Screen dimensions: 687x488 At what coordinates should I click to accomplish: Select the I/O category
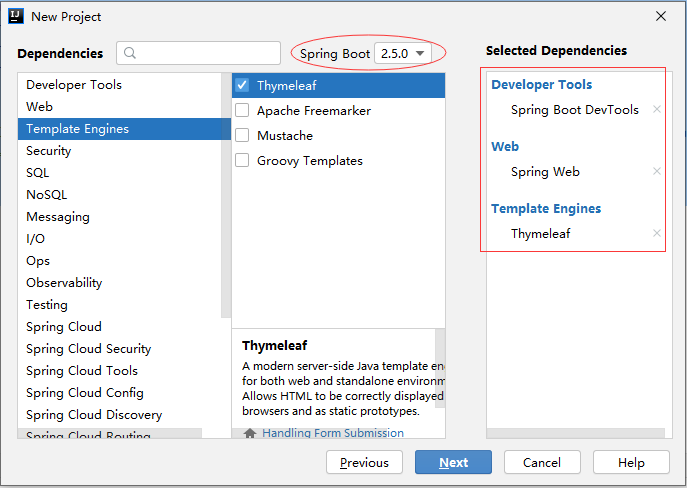[x=119, y=239]
